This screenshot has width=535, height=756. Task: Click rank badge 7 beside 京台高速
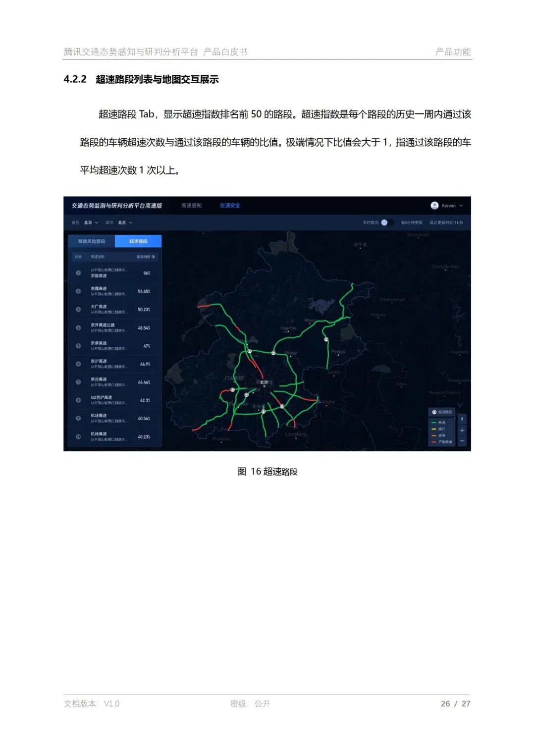[x=78, y=382]
